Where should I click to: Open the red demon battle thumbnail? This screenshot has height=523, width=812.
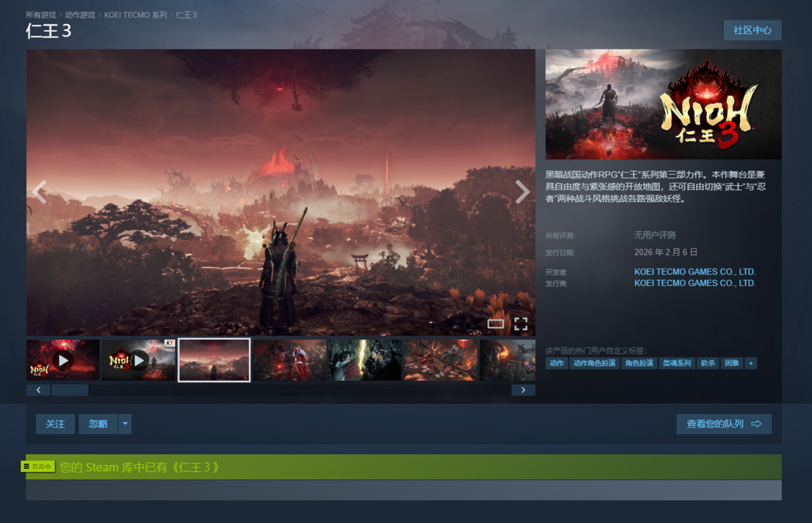[x=441, y=360]
